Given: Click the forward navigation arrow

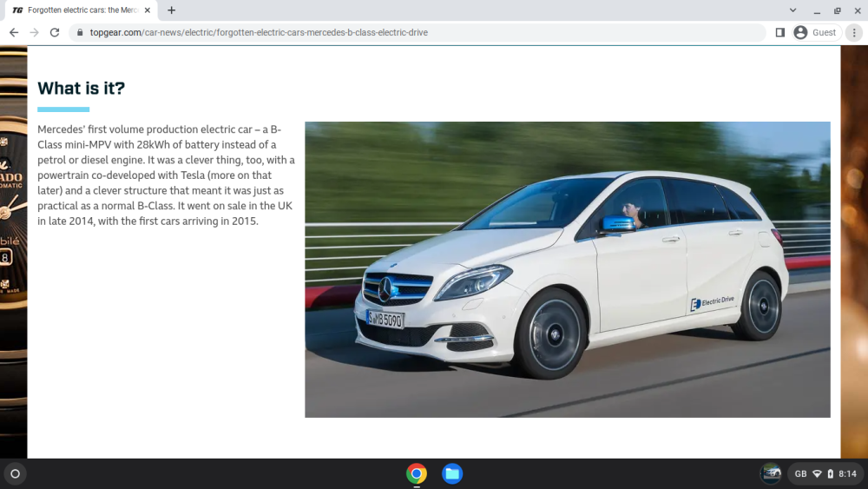Looking at the screenshot, I should 35,33.
